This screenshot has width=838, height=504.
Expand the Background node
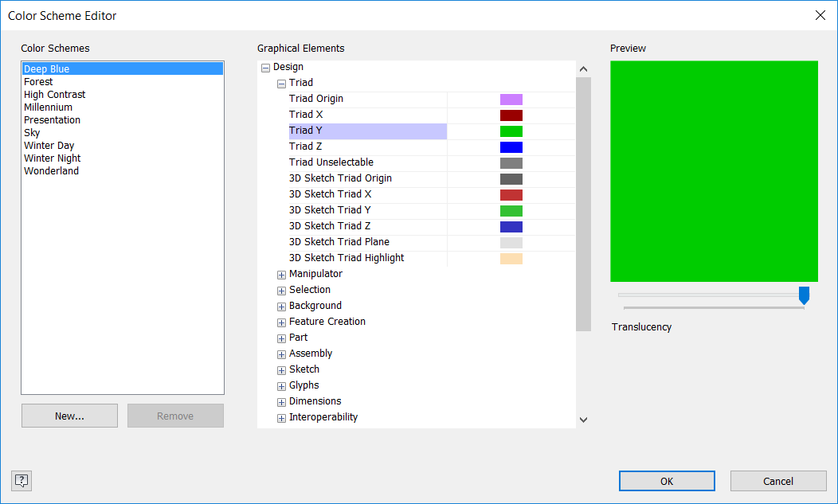pos(281,307)
